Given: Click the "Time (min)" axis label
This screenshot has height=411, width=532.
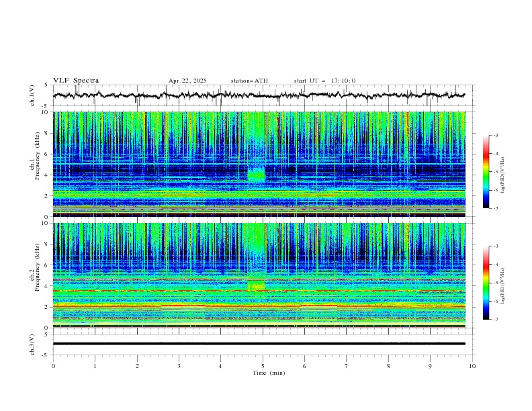Looking at the screenshot, I should 269,373.
